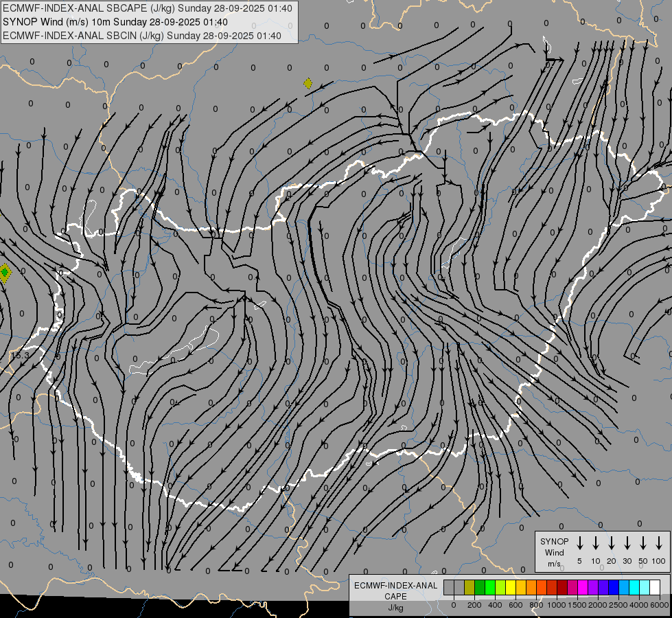Click the 'ECMWF-INDEX-ANAL' CAPE legend label
672x618 pixels.
click(395, 586)
